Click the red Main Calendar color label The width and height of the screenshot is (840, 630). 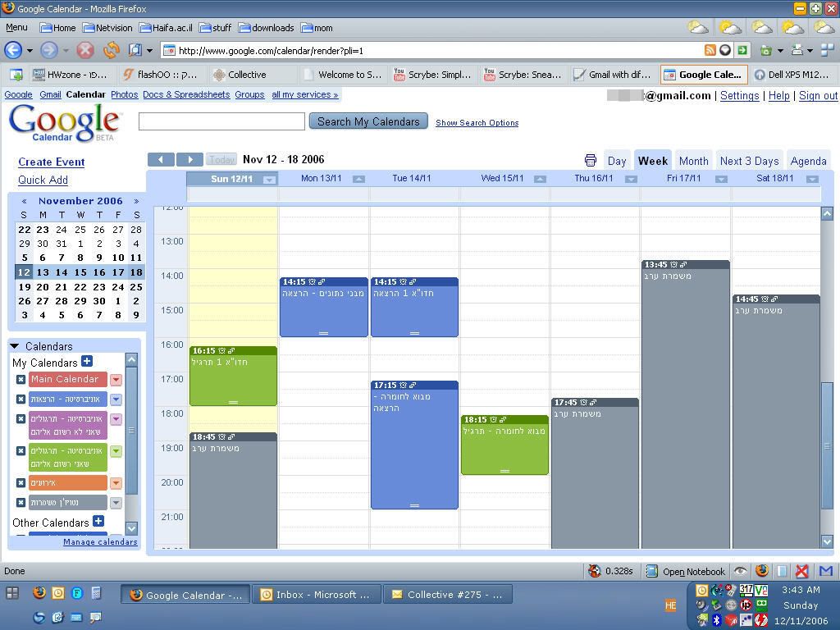(67, 379)
